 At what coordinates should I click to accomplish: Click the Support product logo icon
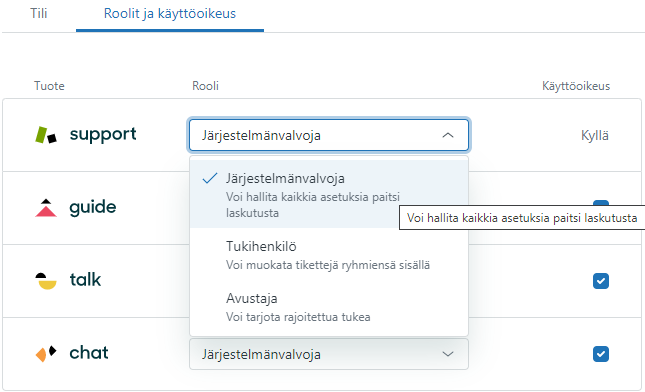(x=46, y=135)
